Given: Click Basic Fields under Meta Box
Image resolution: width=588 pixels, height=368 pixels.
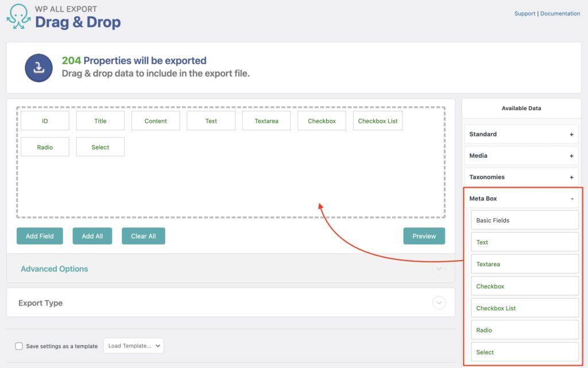Looking at the screenshot, I should tap(524, 220).
